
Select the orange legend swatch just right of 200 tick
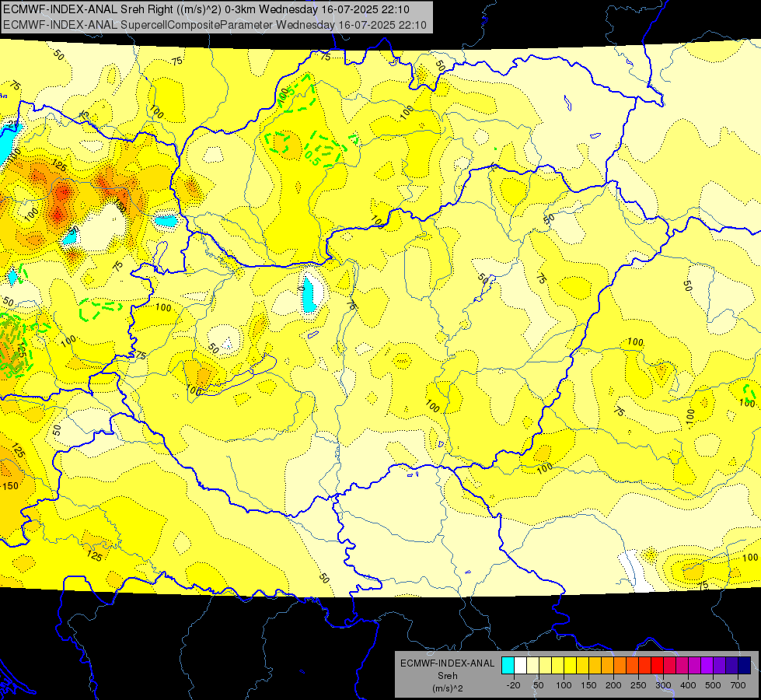620,665
